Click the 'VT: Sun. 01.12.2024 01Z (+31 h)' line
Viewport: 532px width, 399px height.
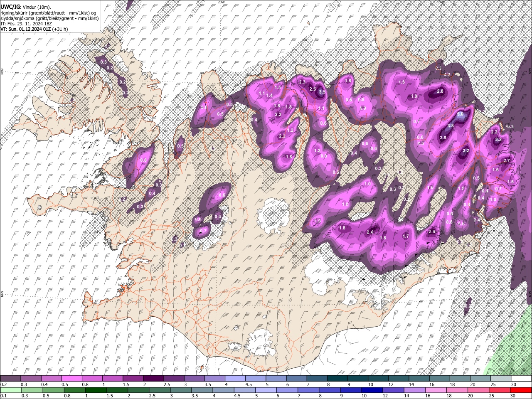point(34,29)
